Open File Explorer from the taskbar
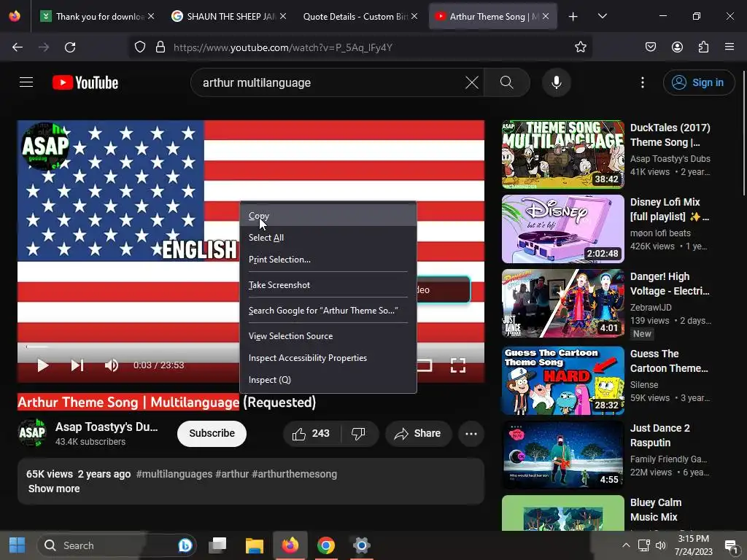 pos(255,545)
